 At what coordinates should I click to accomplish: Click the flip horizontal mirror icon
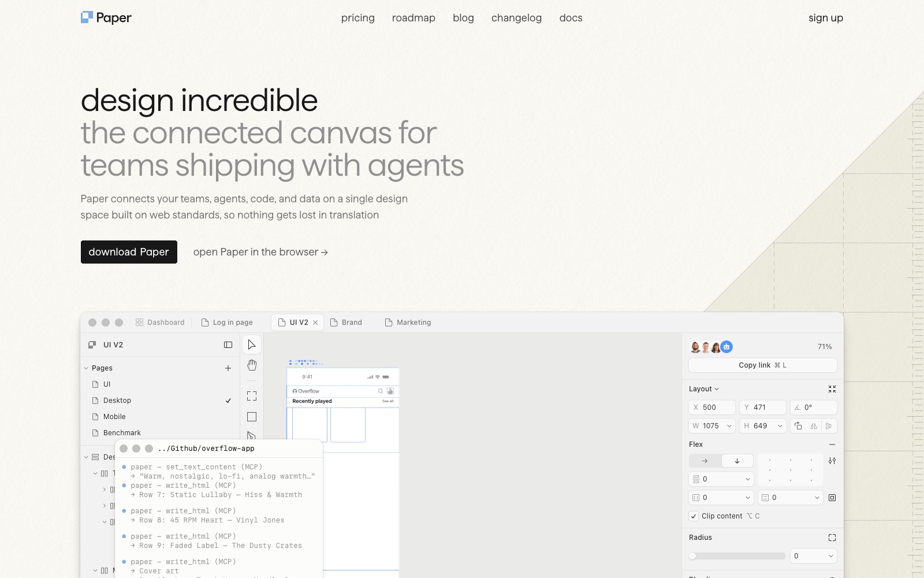point(814,426)
